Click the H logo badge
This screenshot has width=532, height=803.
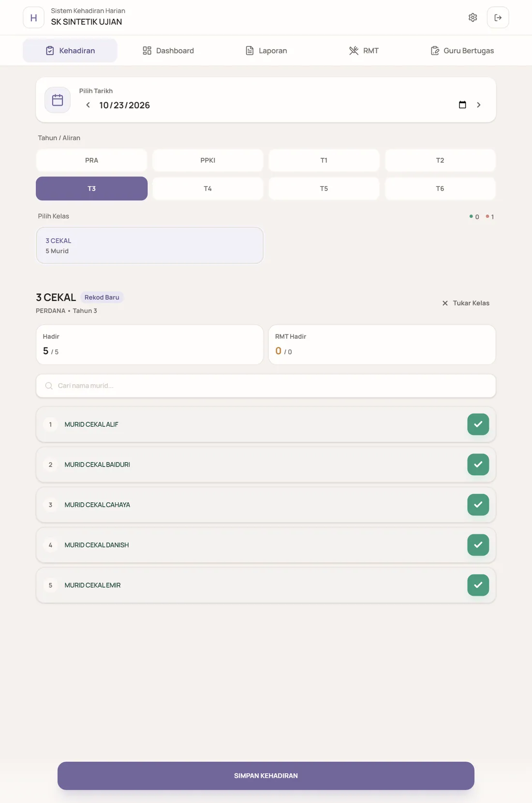[x=33, y=17]
